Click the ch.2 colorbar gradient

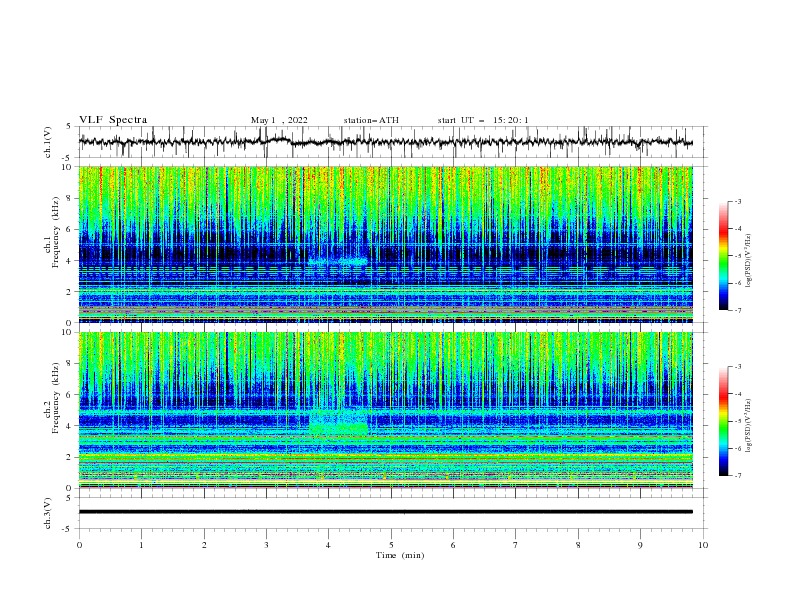click(x=723, y=421)
